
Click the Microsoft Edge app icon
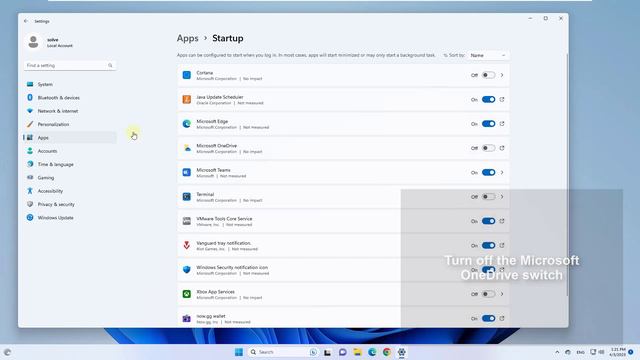point(187,124)
